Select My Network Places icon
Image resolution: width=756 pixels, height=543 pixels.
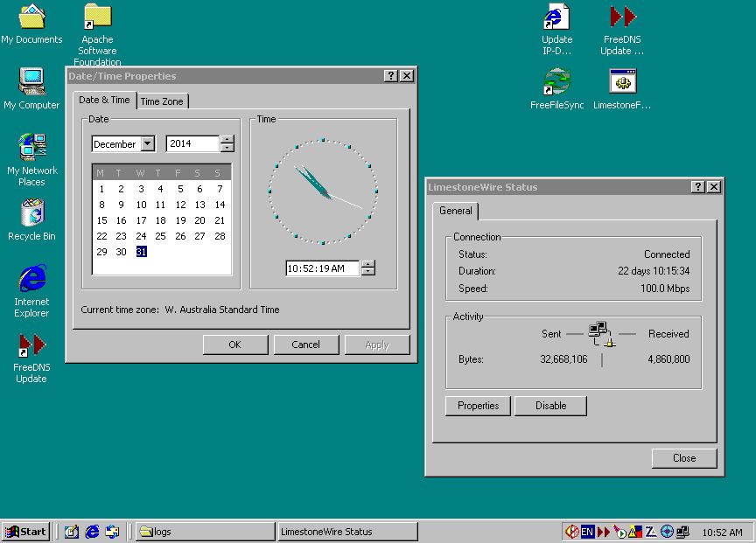[x=31, y=159]
